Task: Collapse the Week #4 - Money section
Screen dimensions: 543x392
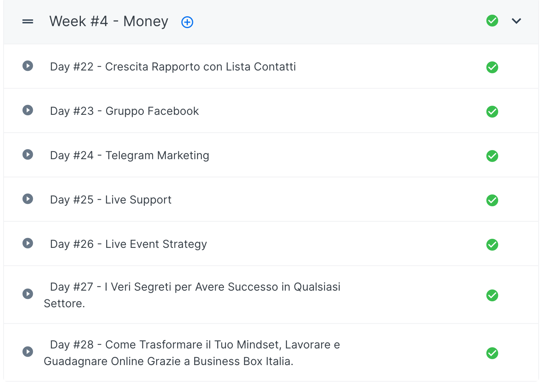Action: click(x=516, y=21)
